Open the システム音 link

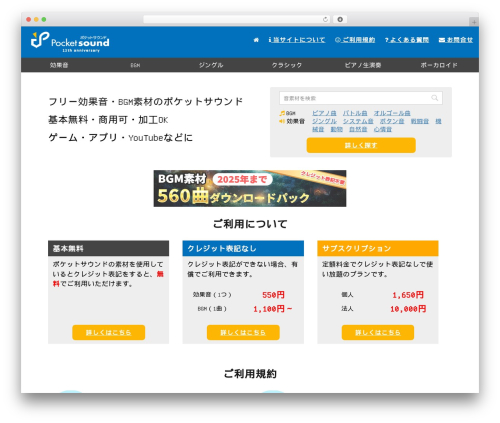(x=358, y=121)
